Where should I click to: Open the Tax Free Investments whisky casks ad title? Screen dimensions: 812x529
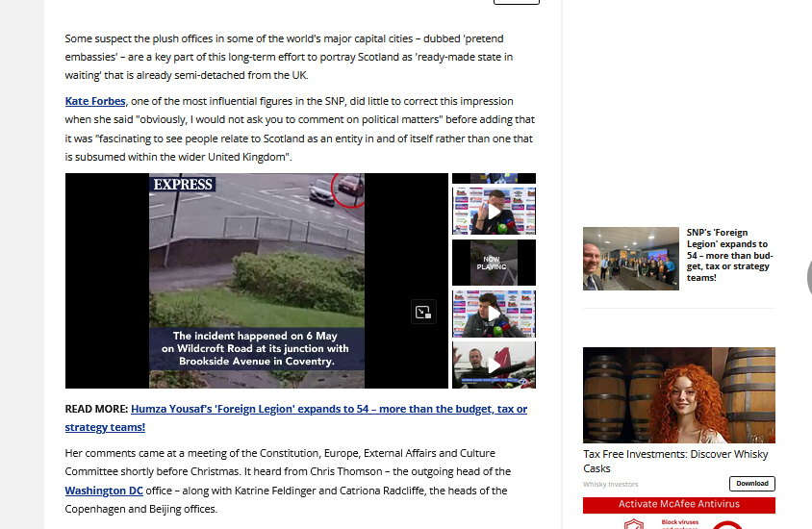click(x=675, y=462)
